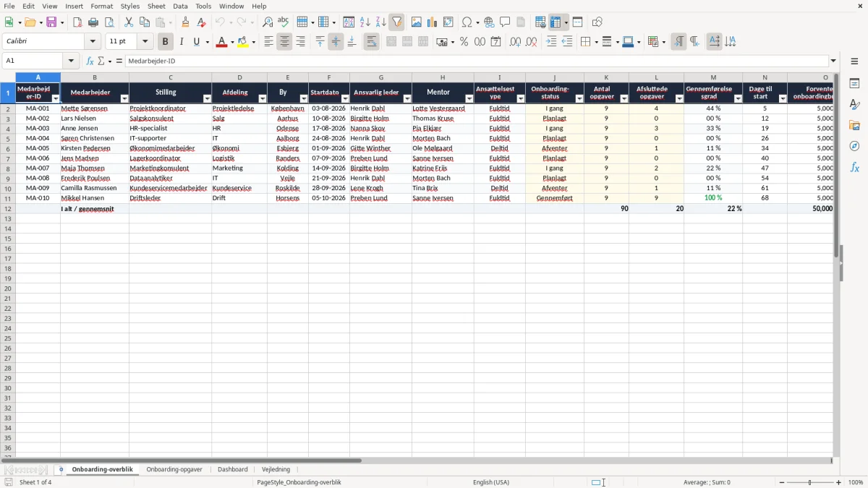The height and width of the screenshot is (488, 868).
Task: Open Find and Replace tool
Action: click(268, 22)
